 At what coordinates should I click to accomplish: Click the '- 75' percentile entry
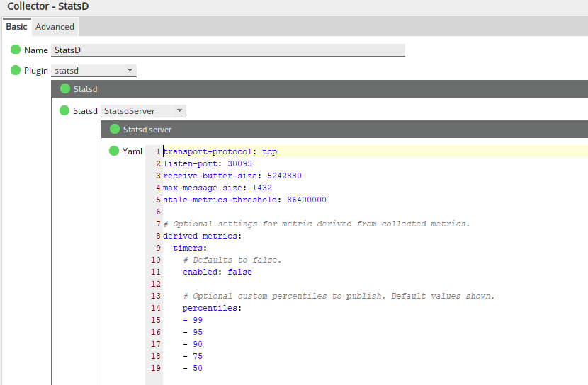193,356
